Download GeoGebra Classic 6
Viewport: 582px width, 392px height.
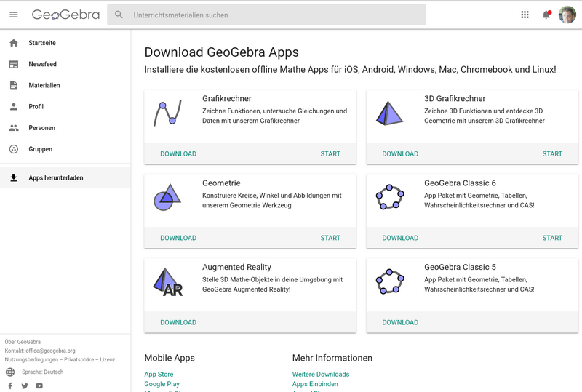click(x=400, y=238)
